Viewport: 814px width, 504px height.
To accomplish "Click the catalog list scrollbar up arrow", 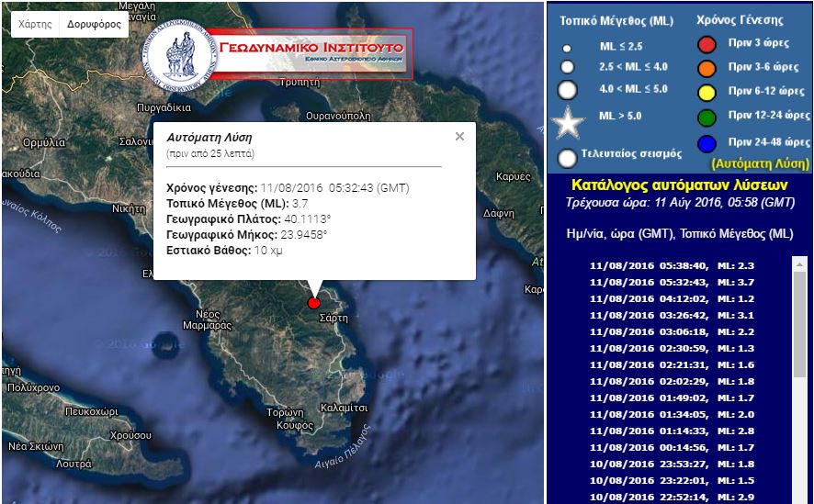I will coord(798,263).
